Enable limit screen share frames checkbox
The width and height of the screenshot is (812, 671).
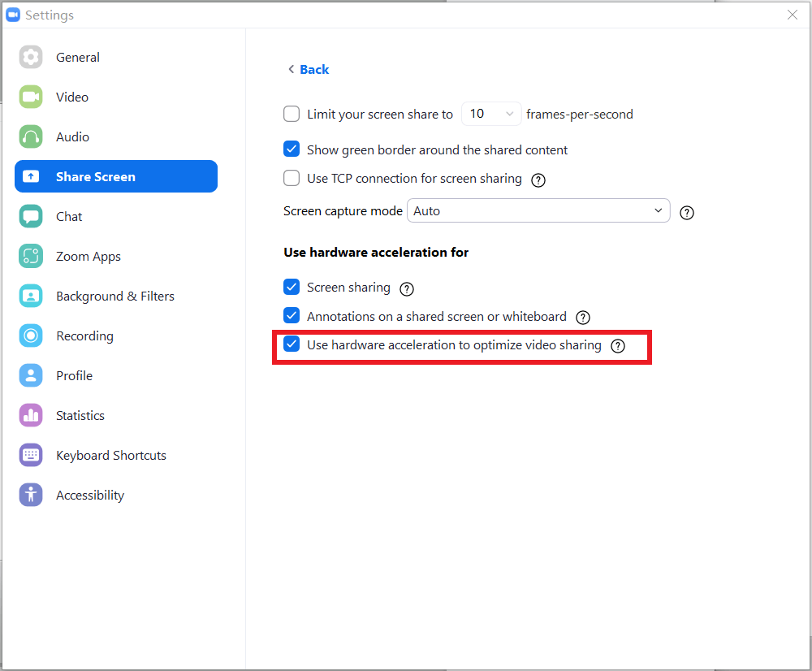point(292,114)
